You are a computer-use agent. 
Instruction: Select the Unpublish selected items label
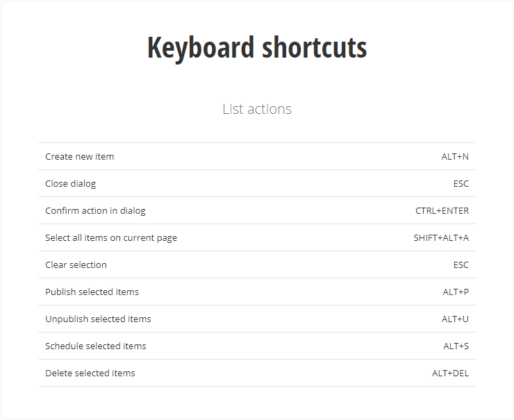[98, 319]
